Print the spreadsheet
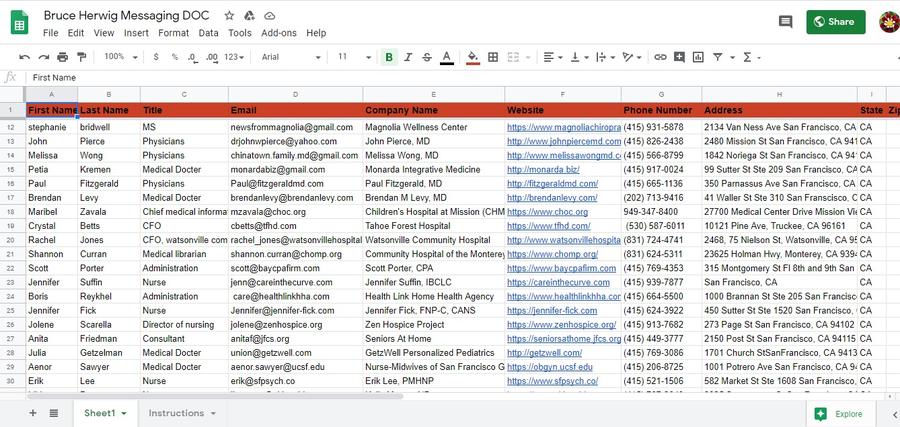The height and width of the screenshot is (427, 900). coord(63,57)
